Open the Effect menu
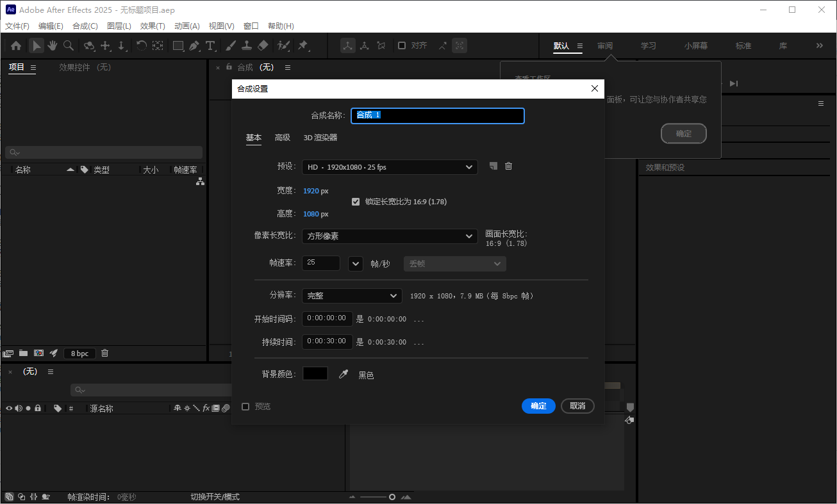The height and width of the screenshot is (504, 837). pyautogui.click(x=153, y=26)
